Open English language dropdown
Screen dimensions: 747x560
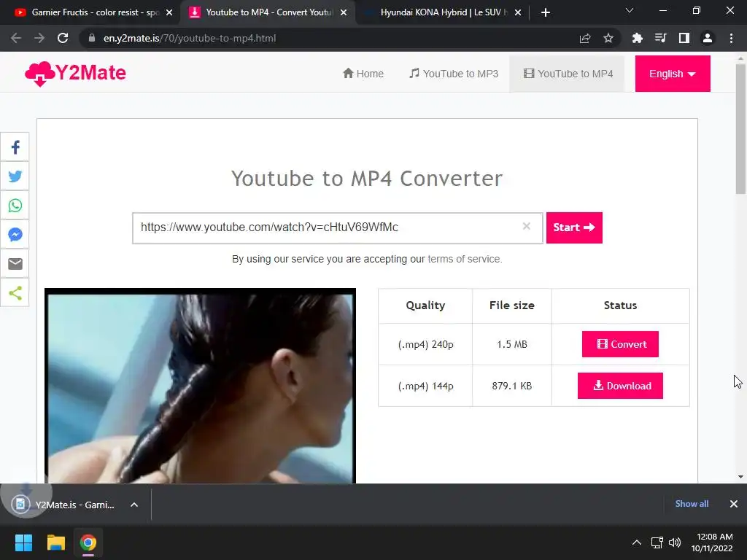(x=673, y=74)
